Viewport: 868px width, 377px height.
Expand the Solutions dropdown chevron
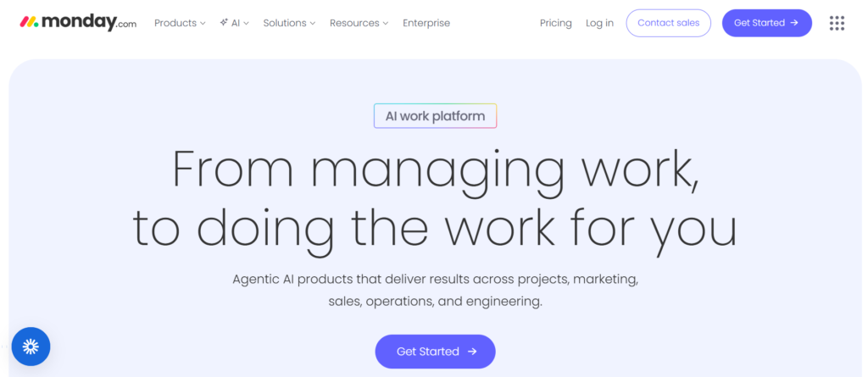(x=312, y=24)
